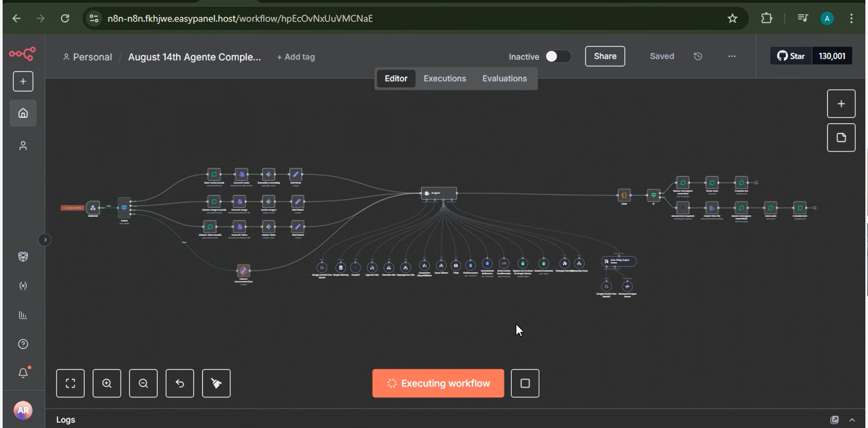
Task: Expand the collapsed left sidebar
Action: point(45,240)
